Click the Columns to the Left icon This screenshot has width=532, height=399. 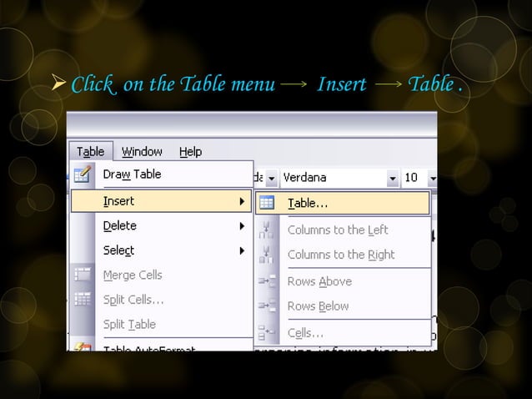(266, 230)
